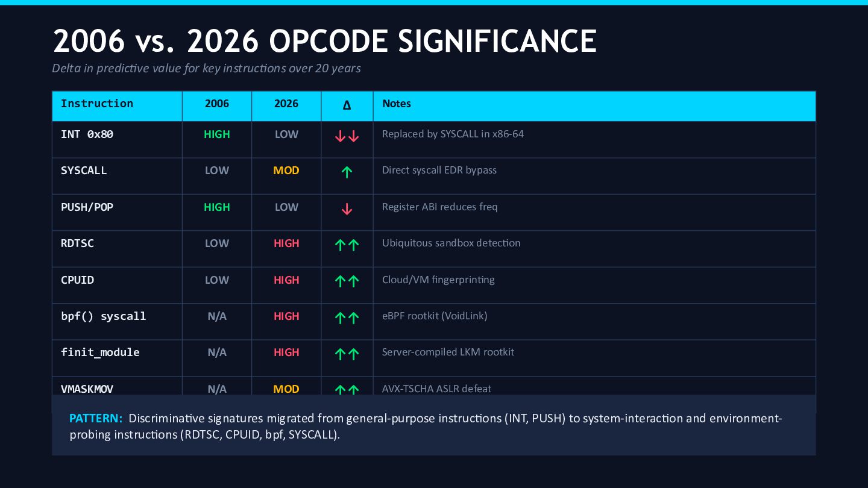Screen dimensions: 868x488
Task: Click the Instruction column header
Action: [x=97, y=104]
